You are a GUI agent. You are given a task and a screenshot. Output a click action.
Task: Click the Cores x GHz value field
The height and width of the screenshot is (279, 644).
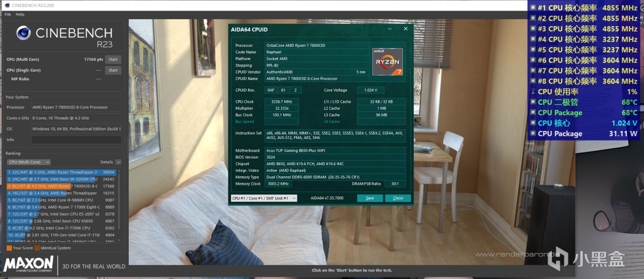click(x=76, y=118)
